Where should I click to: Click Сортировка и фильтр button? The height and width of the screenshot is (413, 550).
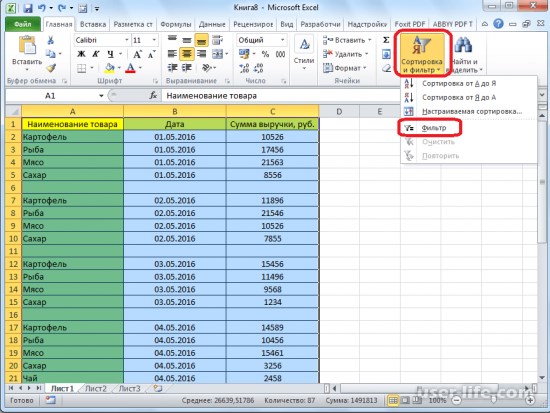(x=422, y=54)
